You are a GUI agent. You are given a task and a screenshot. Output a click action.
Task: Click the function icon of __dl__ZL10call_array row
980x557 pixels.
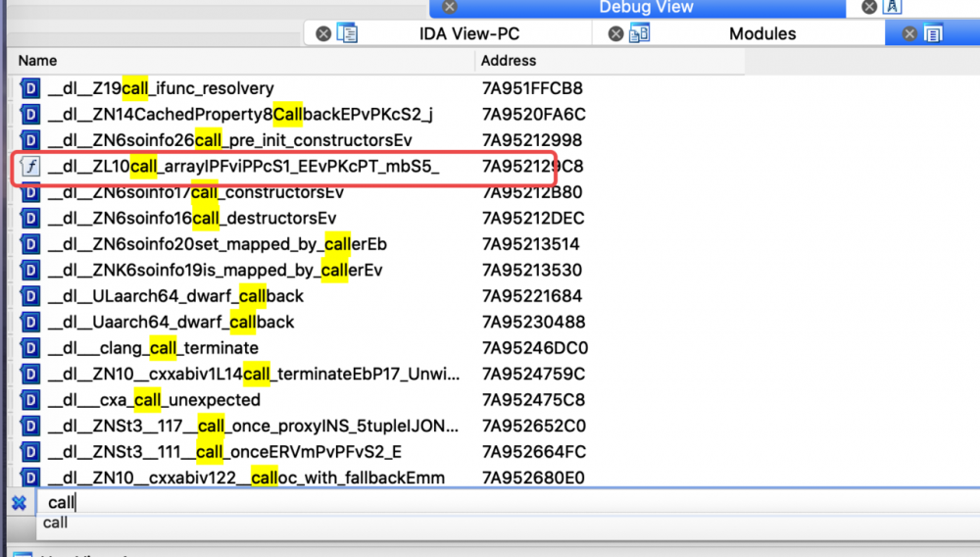pos(30,167)
